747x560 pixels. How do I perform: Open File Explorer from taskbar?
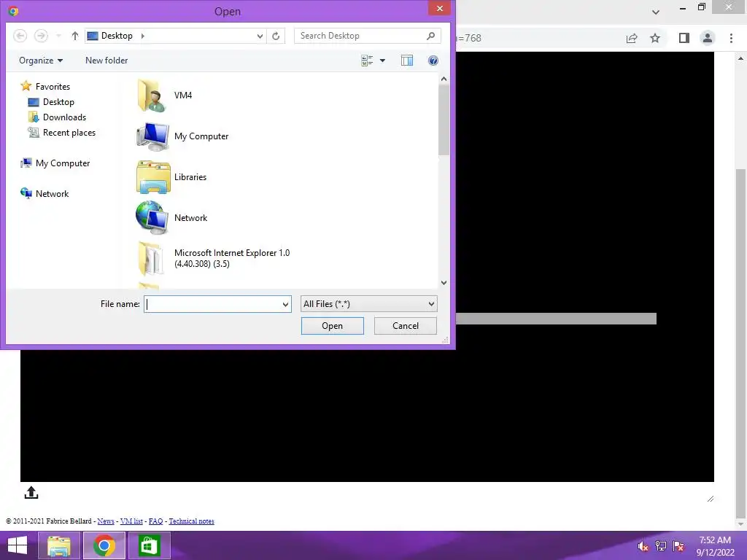point(58,545)
